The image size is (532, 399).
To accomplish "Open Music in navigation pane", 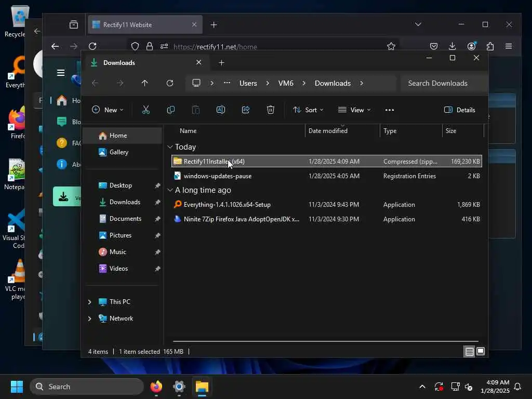I will pyautogui.click(x=123, y=252).
